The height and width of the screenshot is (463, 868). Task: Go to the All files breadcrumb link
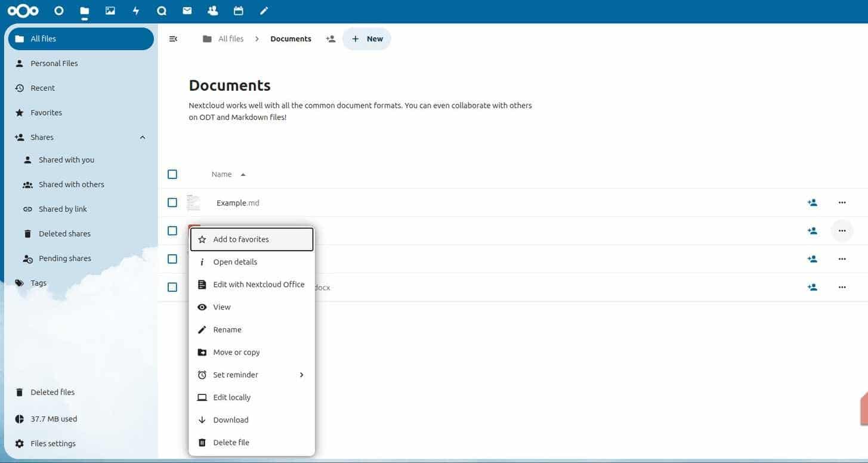[x=223, y=39]
